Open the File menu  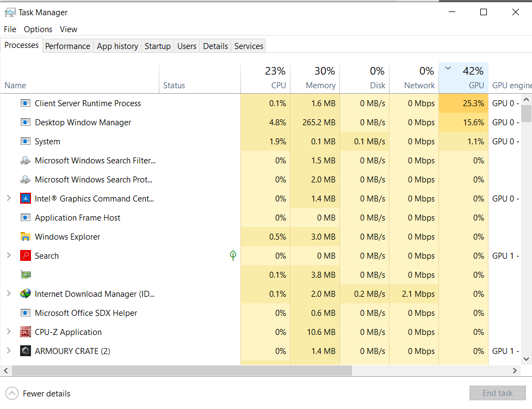click(x=10, y=29)
